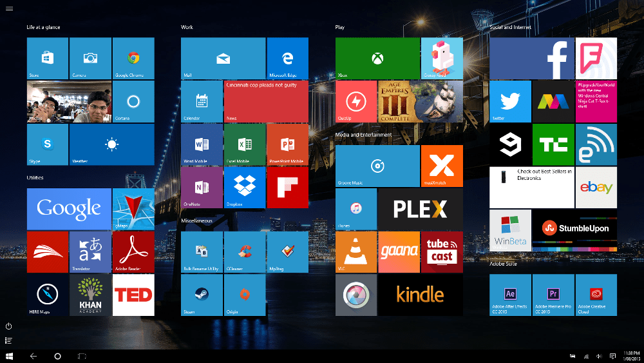Open Adobe Creative Cloud tile

pos(596,295)
